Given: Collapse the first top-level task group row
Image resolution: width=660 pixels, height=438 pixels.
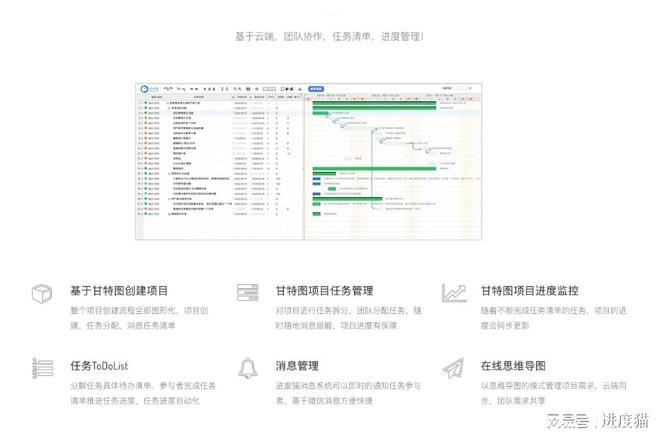Looking at the screenshot, I should pyautogui.click(x=168, y=103).
